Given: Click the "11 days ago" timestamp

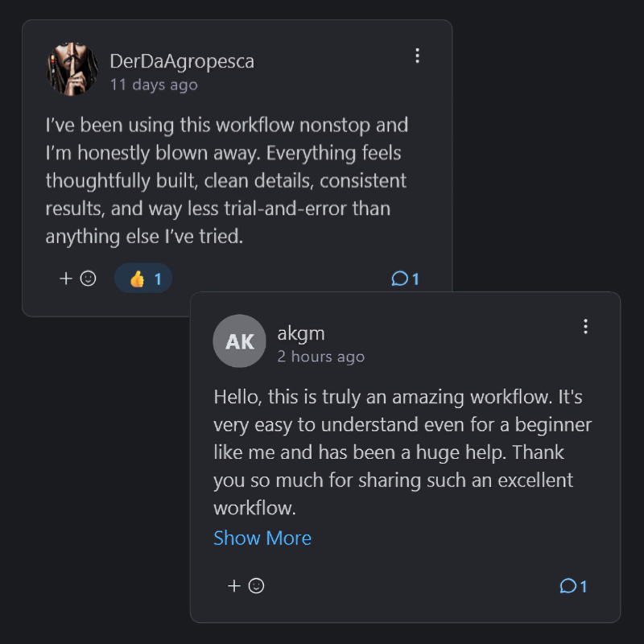Looking at the screenshot, I should coord(154,85).
